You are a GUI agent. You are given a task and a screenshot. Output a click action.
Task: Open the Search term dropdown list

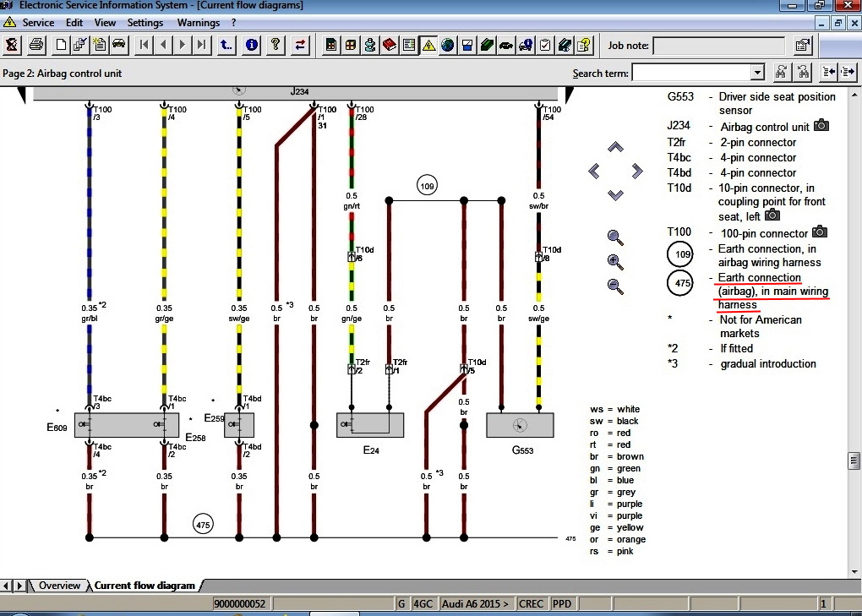tap(757, 73)
